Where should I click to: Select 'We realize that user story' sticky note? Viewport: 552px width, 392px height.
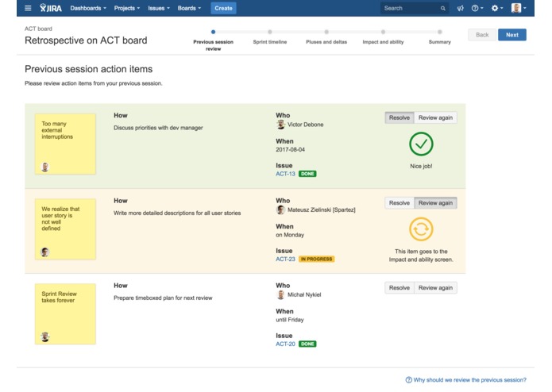coord(65,229)
